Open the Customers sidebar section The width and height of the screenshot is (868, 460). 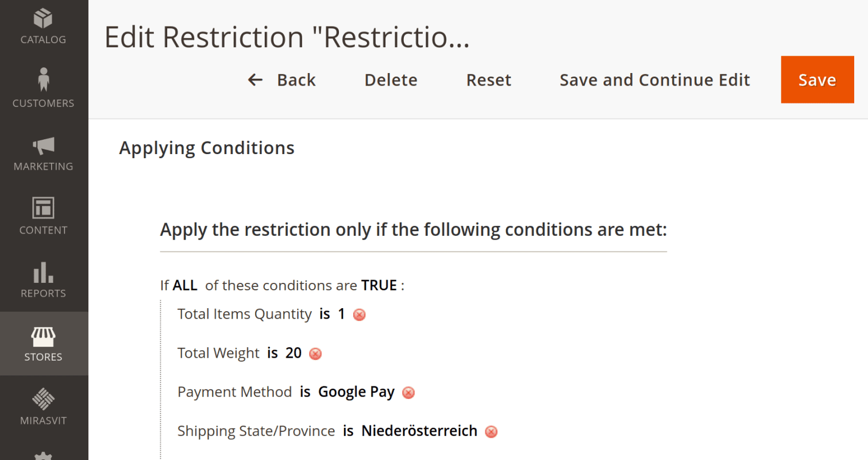tap(44, 89)
